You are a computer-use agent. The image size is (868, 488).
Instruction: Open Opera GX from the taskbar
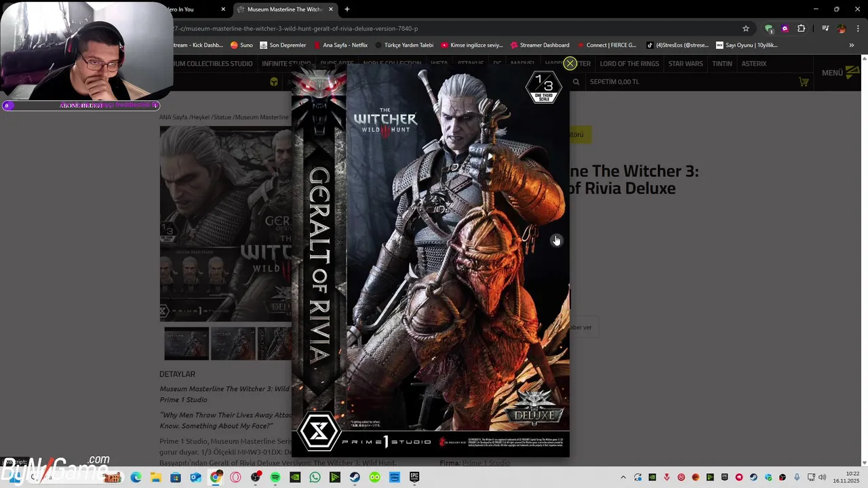pyautogui.click(x=235, y=477)
